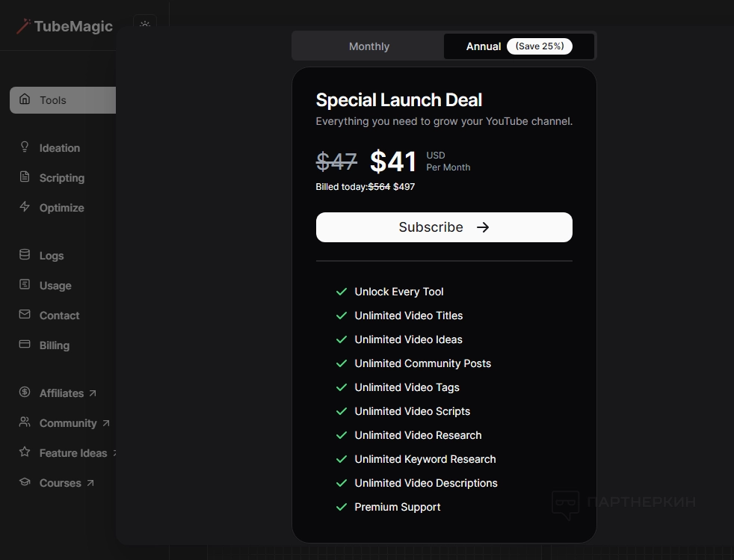This screenshot has width=734, height=560.
Task: Switch to Monthly billing plan
Action: (368, 46)
